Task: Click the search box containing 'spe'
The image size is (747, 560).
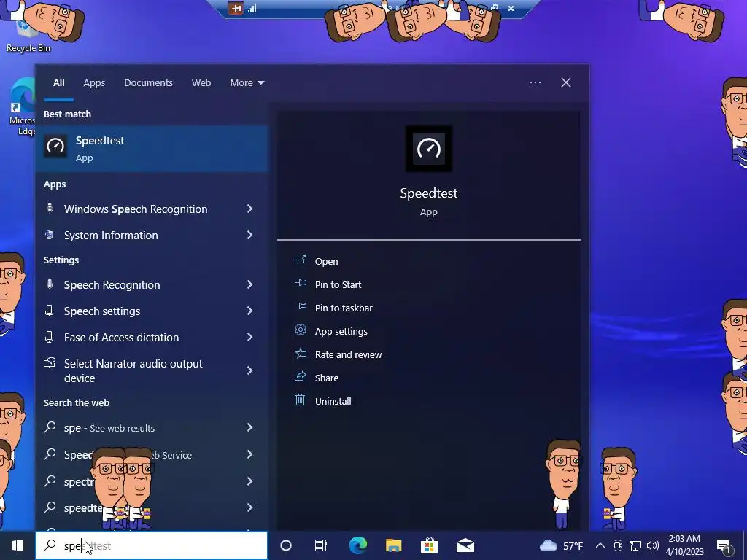Action: 152,545
